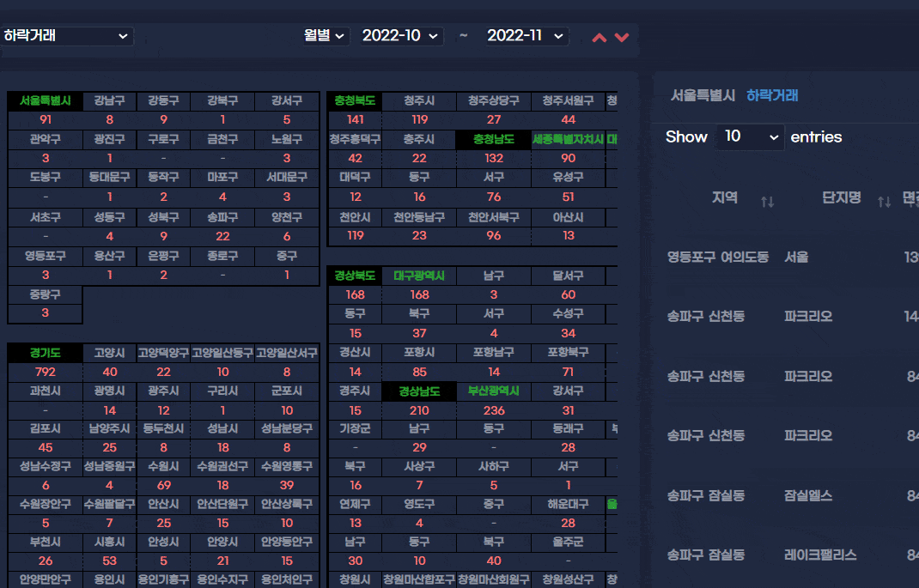Screen dimensions: 919x588
Task: Click 세종특별자치시 region cell
Action: pos(568,139)
